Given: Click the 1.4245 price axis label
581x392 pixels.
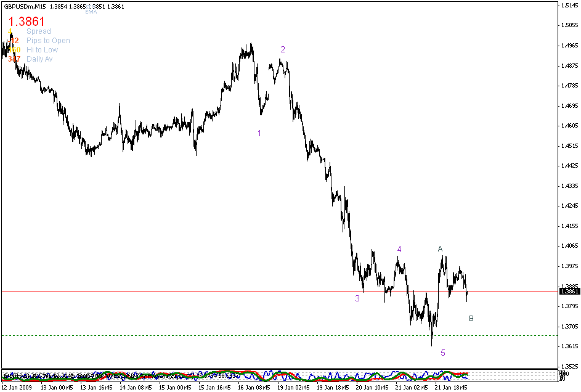Looking at the screenshot, I should 570,206.
